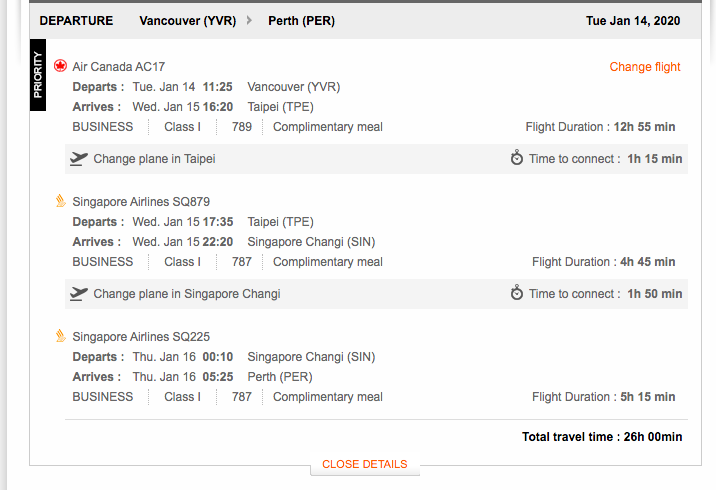
Task: Click the Air Canada maple leaf logo
Action: [x=60, y=66]
